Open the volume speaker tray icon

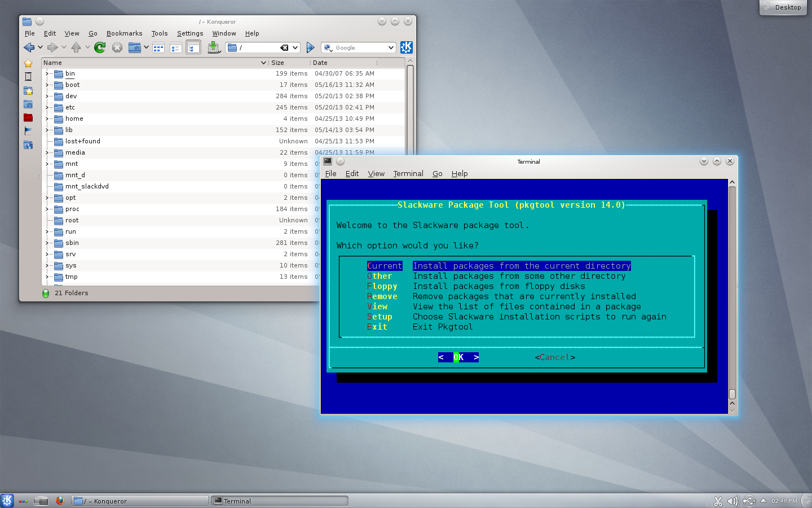click(x=732, y=501)
